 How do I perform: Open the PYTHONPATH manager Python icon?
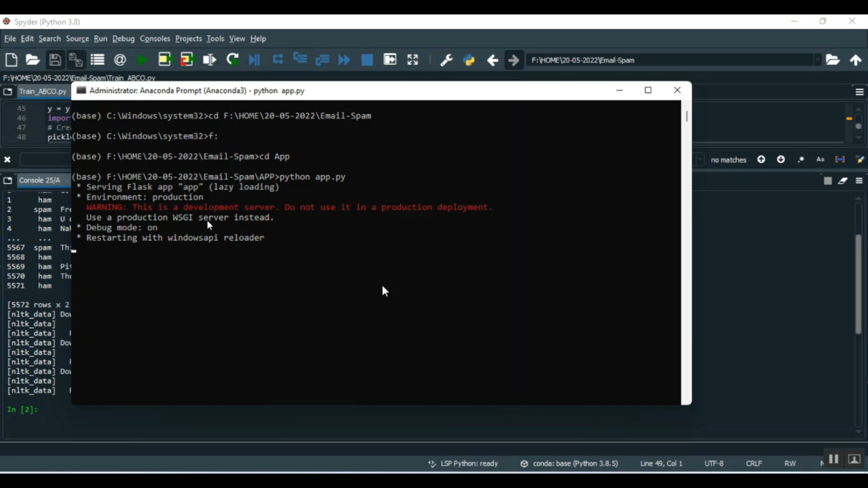click(x=469, y=60)
